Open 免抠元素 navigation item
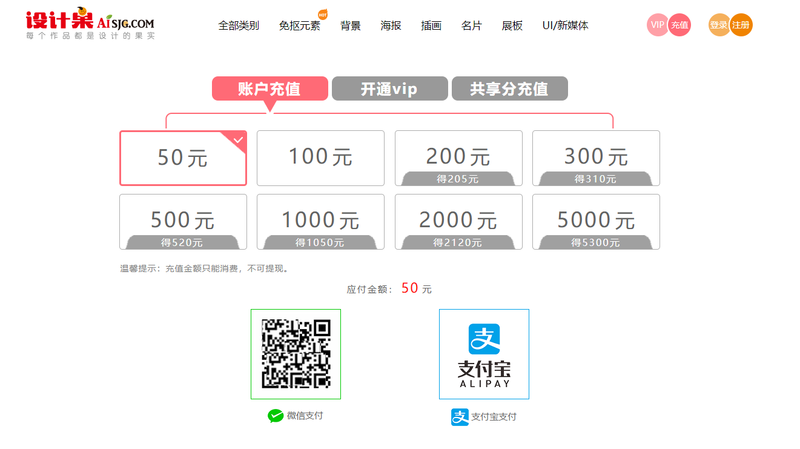 [x=299, y=26]
